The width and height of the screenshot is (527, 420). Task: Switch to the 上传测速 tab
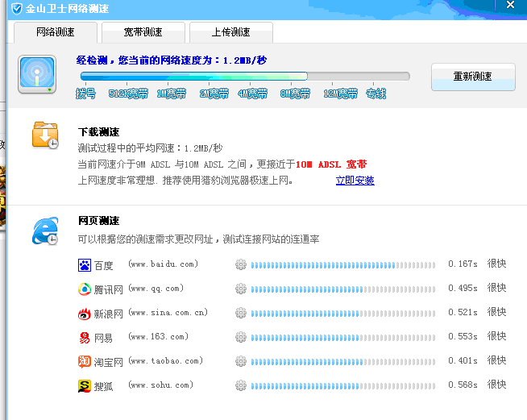coord(231,32)
